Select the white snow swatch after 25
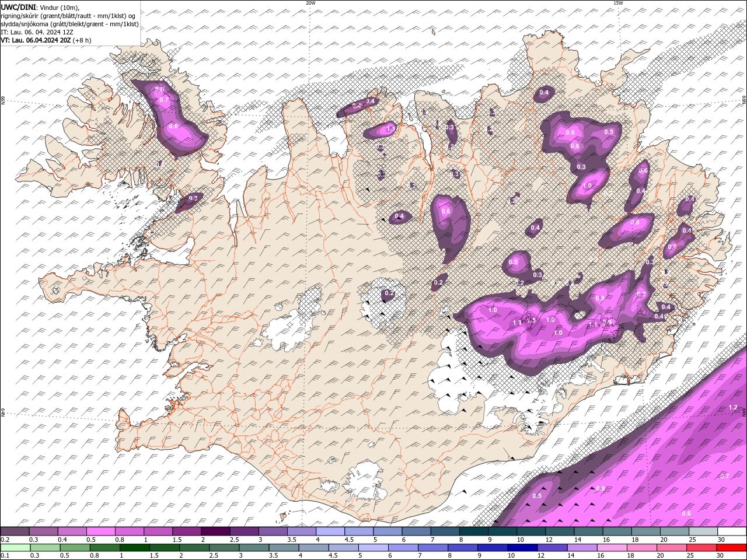 [731, 531]
